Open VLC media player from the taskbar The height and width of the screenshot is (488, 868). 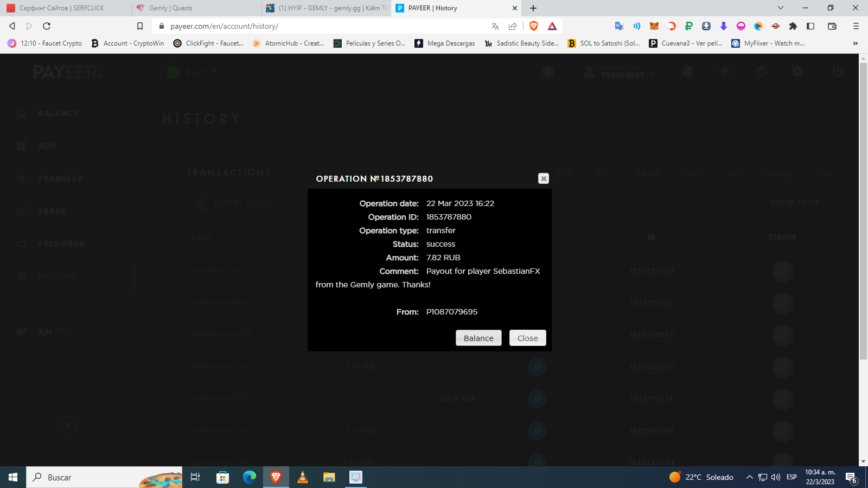[303, 477]
